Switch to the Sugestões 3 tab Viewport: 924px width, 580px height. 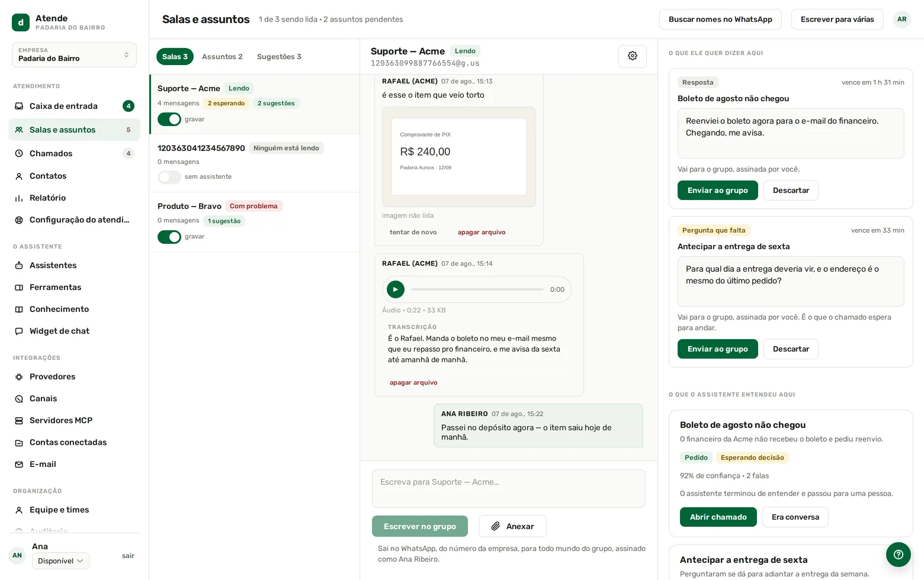coord(279,56)
